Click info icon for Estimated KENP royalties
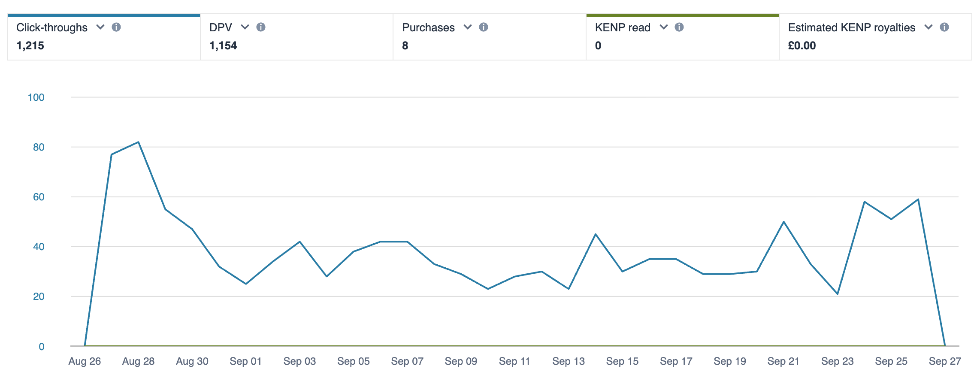Viewport: 980px width, 375px height. point(944,27)
